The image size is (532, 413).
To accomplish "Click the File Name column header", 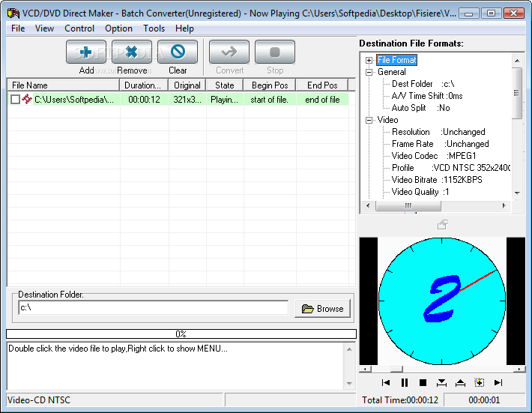I will [x=64, y=85].
